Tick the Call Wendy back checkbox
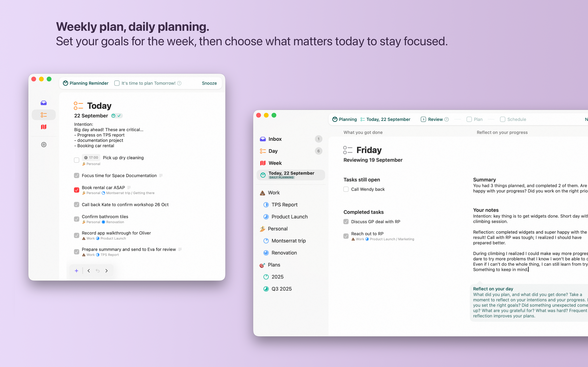 pos(346,189)
